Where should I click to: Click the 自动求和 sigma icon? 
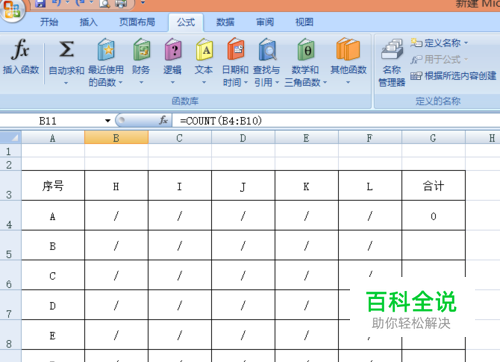tap(66, 49)
